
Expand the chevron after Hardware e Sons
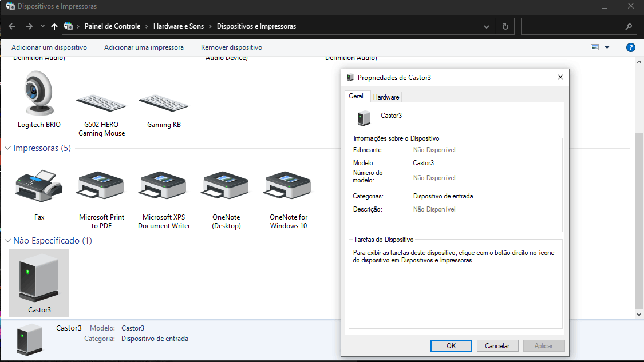[210, 26]
